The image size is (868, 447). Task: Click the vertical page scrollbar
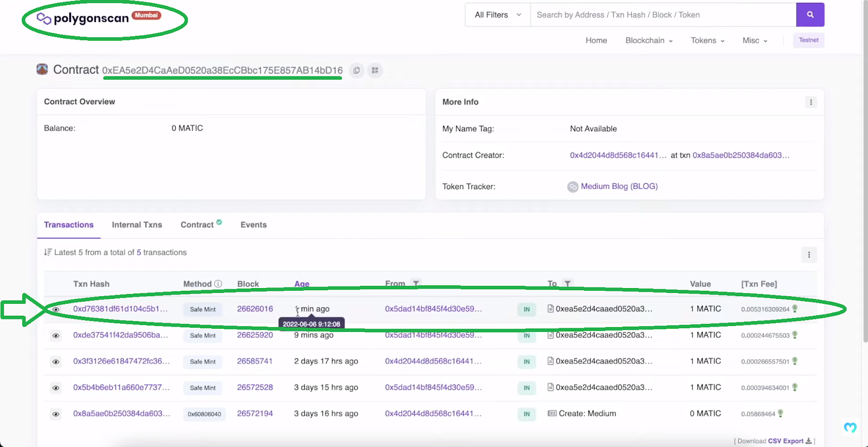tap(865, 171)
